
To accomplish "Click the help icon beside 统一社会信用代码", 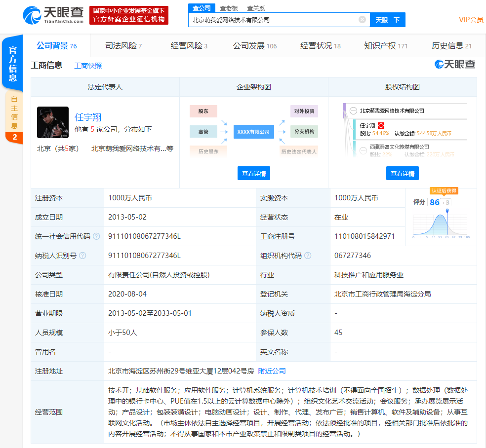I will (x=96, y=236).
